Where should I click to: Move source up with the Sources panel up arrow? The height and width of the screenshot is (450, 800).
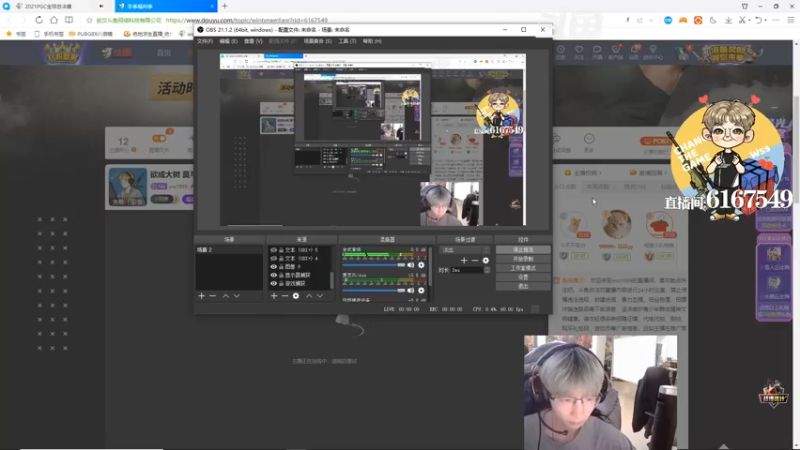coord(309,296)
